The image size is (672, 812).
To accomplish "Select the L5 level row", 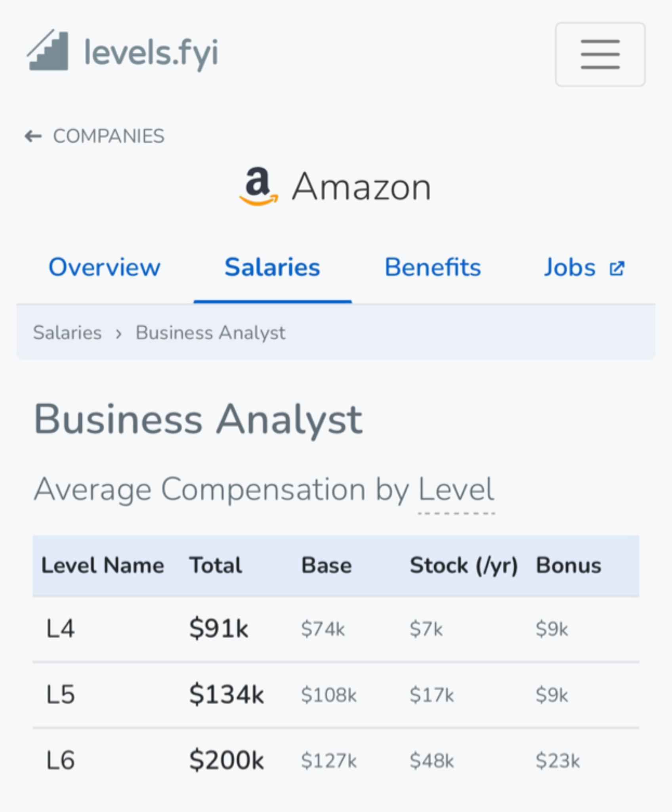I will [x=336, y=695].
